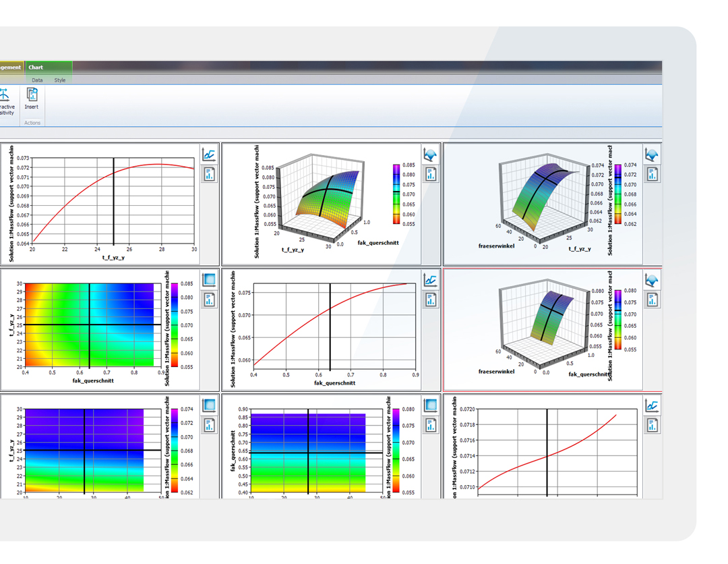The image size is (728, 564).
Task: Click report icon beside top-right fraeserwinkel 3D chart
Action: click(x=652, y=175)
